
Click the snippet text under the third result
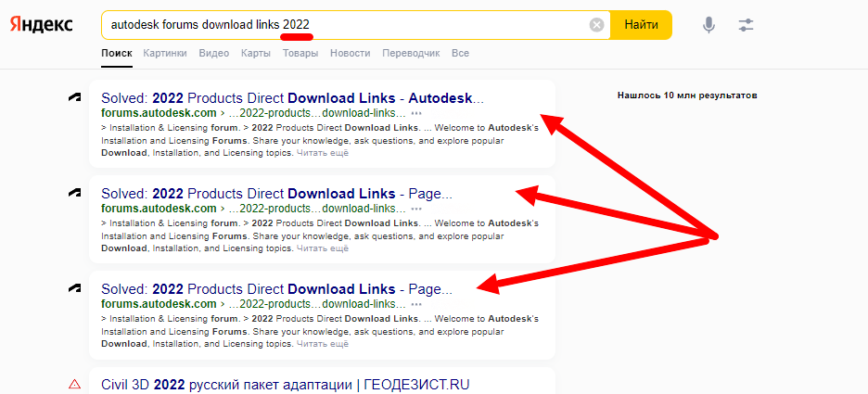320,331
